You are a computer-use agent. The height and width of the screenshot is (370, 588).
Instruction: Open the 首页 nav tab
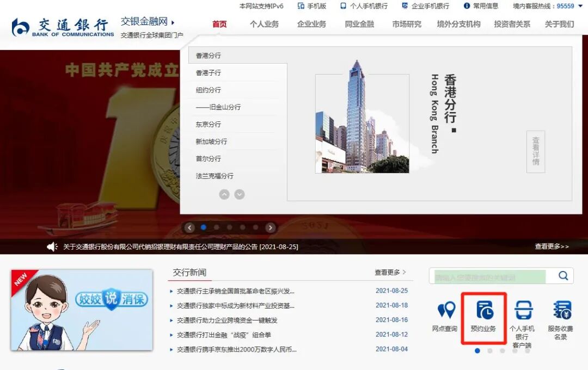tap(220, 24)
